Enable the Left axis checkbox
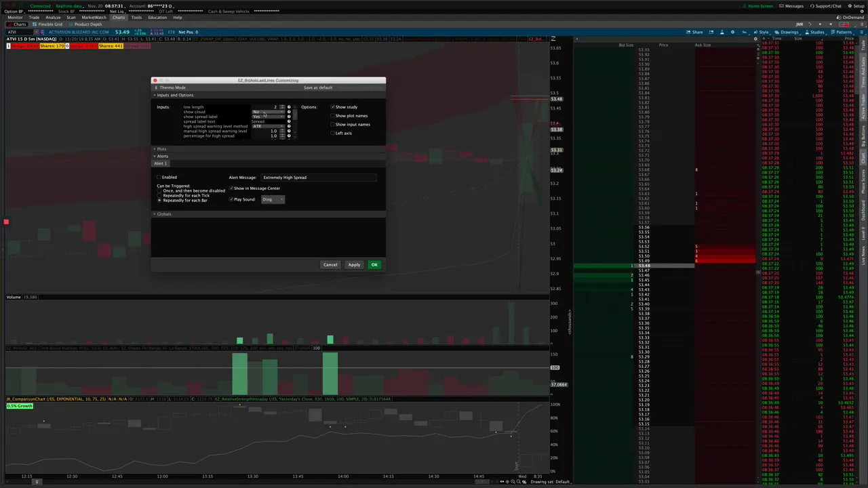 point(333,133)
